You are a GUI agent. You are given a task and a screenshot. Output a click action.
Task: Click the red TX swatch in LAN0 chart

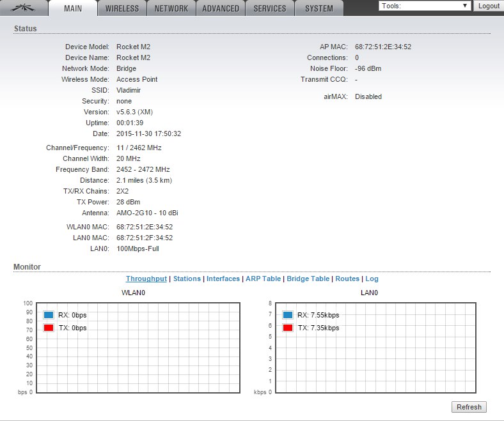tap(288, 328)
